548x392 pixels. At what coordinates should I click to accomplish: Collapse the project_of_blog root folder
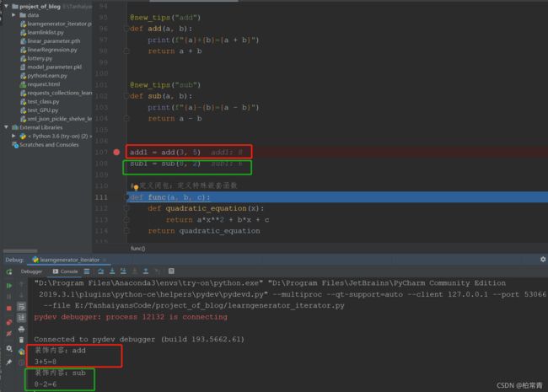point(6,6)
